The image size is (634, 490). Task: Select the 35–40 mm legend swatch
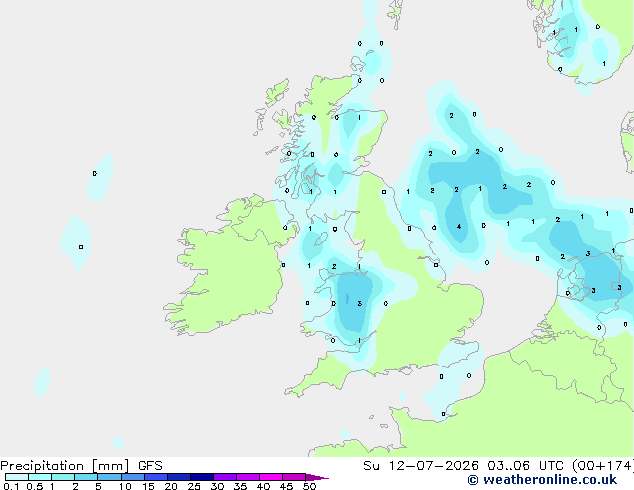[x=248, y=477]
